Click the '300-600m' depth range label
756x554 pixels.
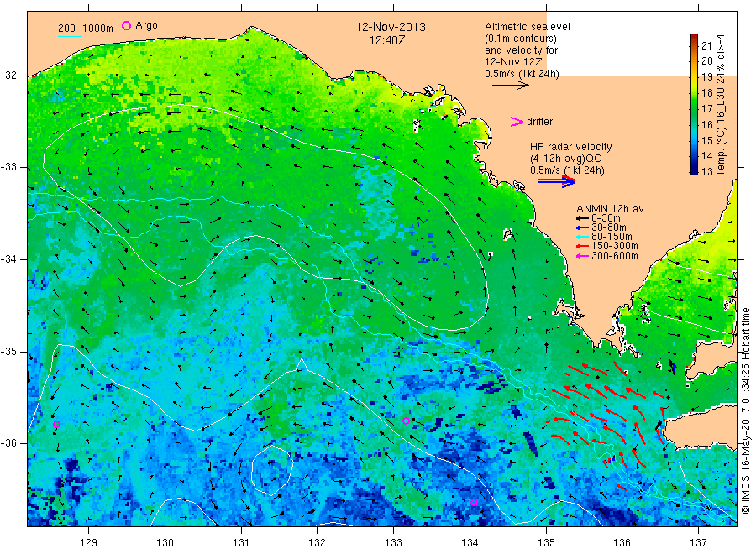(x=615, y=256)
